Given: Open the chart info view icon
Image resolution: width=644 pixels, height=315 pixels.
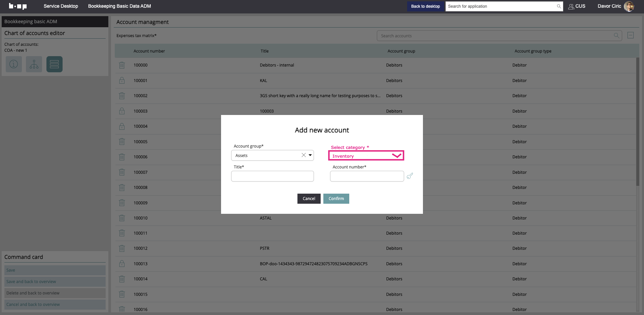Looking at the screenshot, I should coord(14,64).
